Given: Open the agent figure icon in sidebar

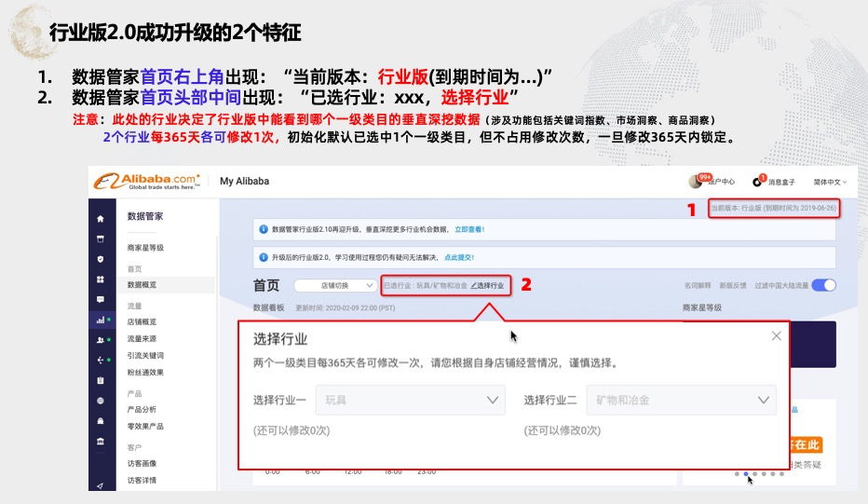Looking at the screenshot, I should tap(101, 421).
